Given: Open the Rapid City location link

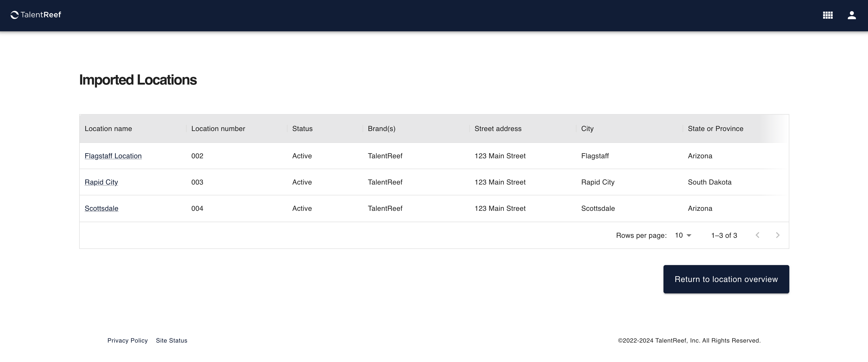Looking at the screenshot, I should click(x=101, y=182).
